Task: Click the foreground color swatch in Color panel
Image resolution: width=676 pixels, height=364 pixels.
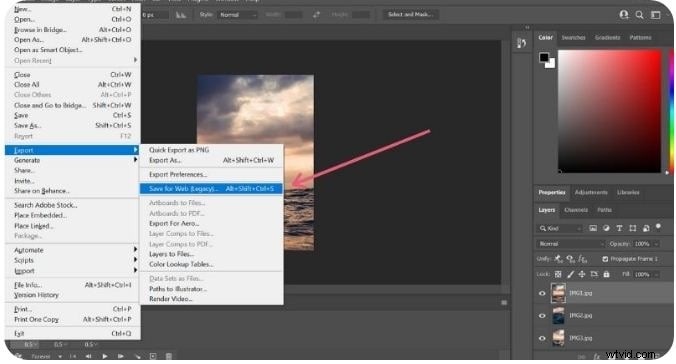Action: 544,57
